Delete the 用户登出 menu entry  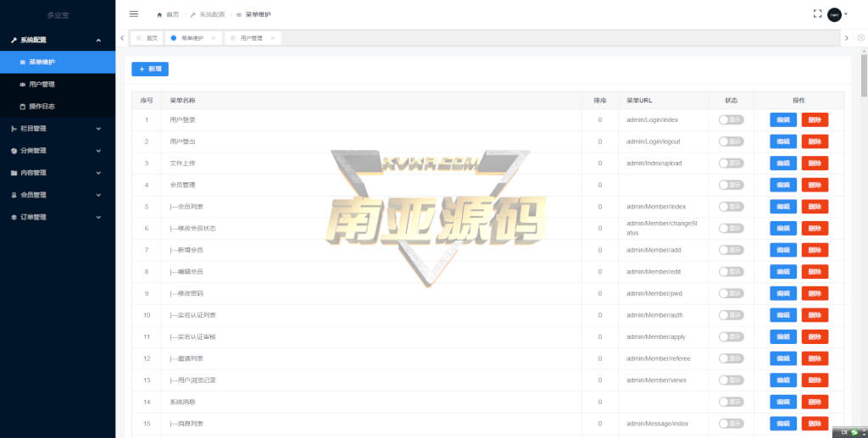(x=815, y=141)
